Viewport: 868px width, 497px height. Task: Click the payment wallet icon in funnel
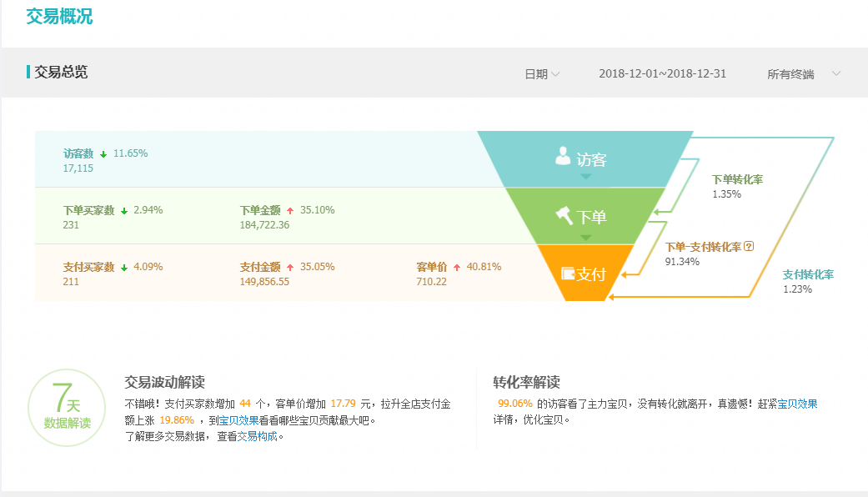(568, 274)
